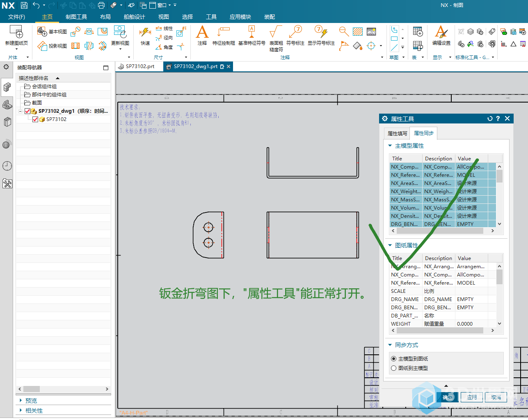Click the crosshatch area fill icon
Image resolution: width=528 pixels, height=420 pixels.
pos(358,32)
